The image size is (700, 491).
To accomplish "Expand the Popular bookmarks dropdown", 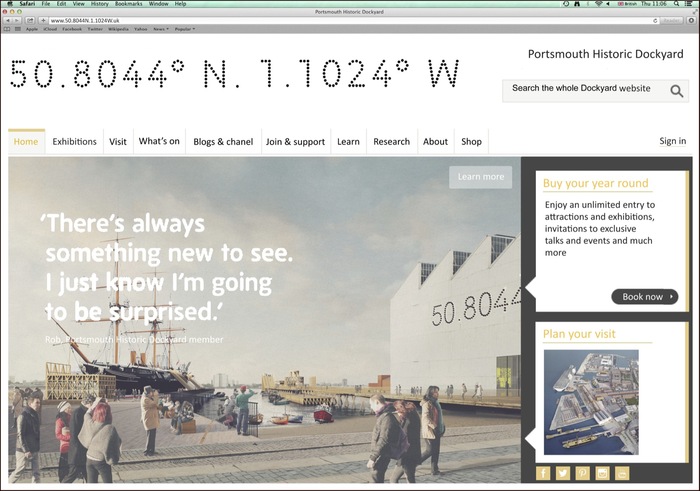I will [183, 29].
